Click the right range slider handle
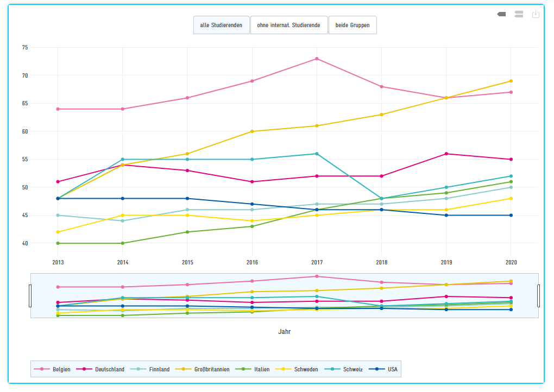Image resolution: width=554 pixels, height=392 pixels. (x=538, y=295)
